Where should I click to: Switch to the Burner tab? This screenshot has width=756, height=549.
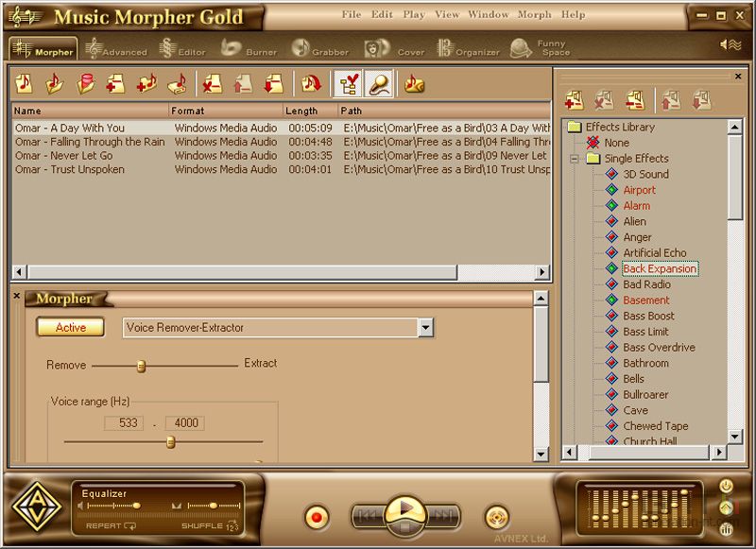(x=249, y=49)
